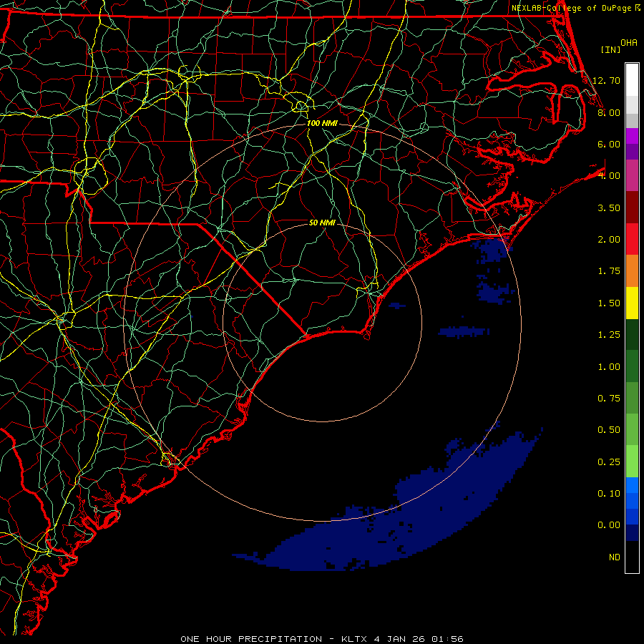This screenshot has width=644, height=644.
Task: Click the 4.00 legend value
Action: [x=609, y=176]
